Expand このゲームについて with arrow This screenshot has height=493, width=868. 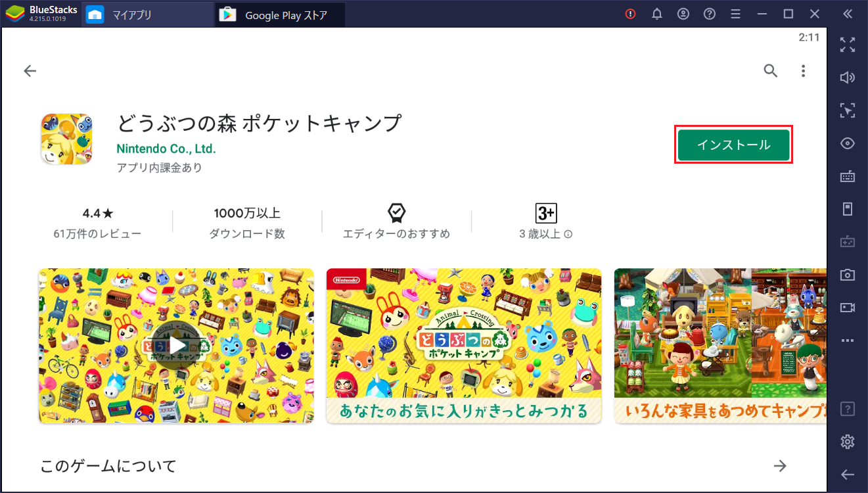click(x=780, y=466)
